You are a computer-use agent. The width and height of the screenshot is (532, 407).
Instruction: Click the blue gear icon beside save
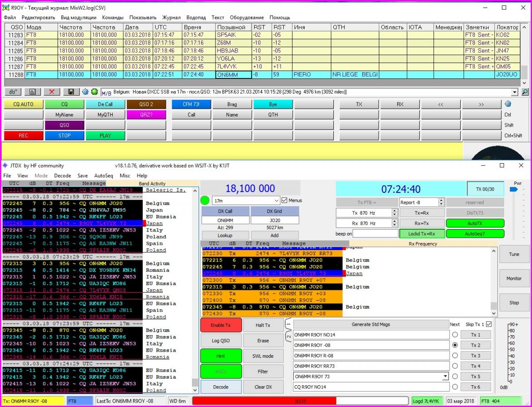85,92
